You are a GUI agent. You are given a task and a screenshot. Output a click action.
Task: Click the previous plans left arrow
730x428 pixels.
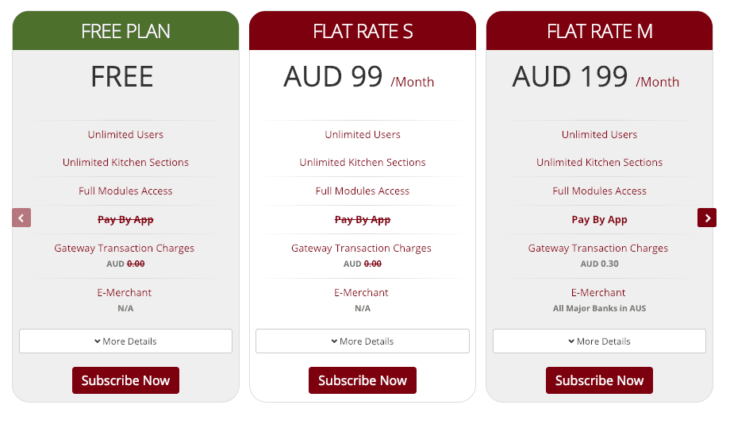(x=22, y=217)
